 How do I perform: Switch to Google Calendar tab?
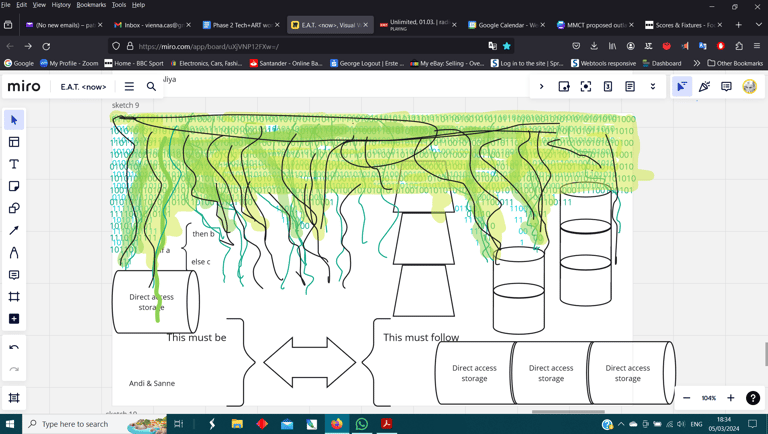tap(506, 25)
